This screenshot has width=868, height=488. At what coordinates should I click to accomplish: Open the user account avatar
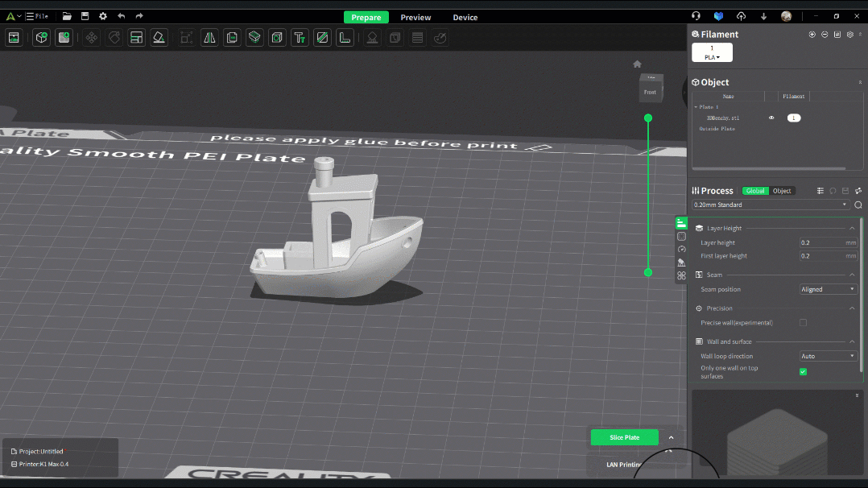(786, 16)
